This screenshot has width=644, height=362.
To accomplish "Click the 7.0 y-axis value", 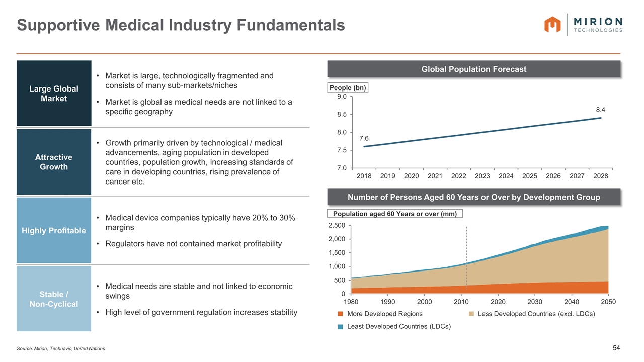I will click(342, 168).
